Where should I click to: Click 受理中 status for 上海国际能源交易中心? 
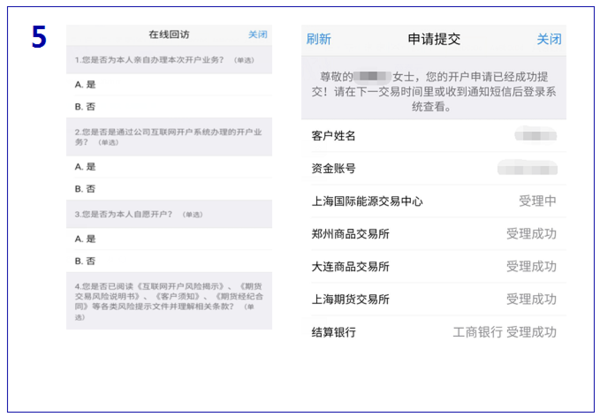coord(537,201)
